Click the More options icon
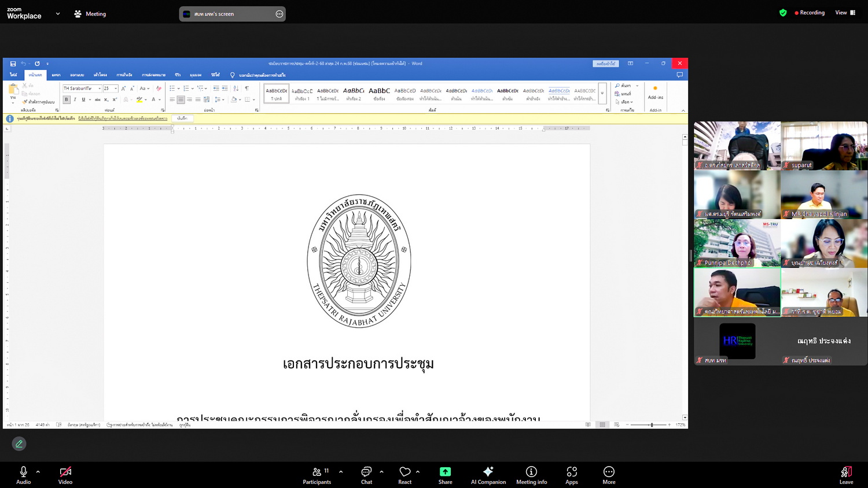The height and width of the screenshot is (488, 868). 609,475
